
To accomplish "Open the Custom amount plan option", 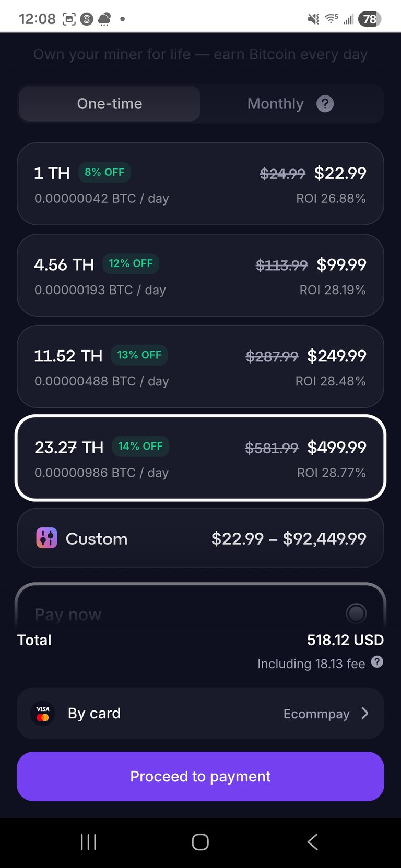I will tap(200, 538).
